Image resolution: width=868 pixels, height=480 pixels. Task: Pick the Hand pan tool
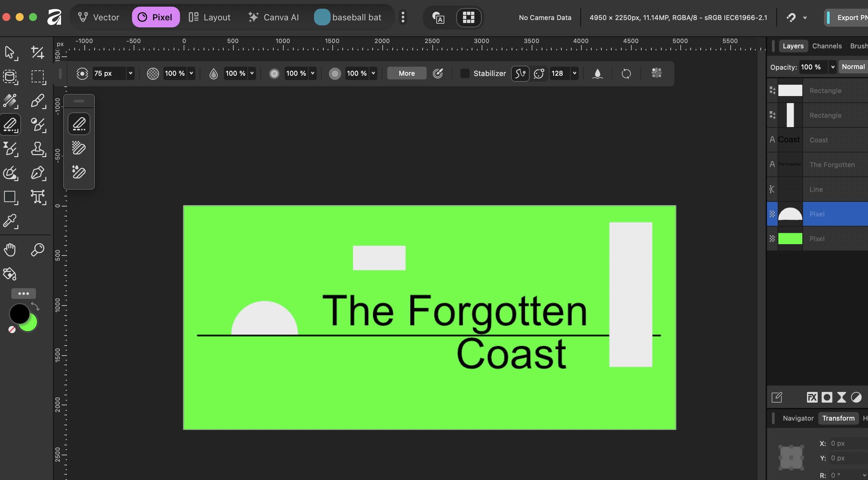10,250
